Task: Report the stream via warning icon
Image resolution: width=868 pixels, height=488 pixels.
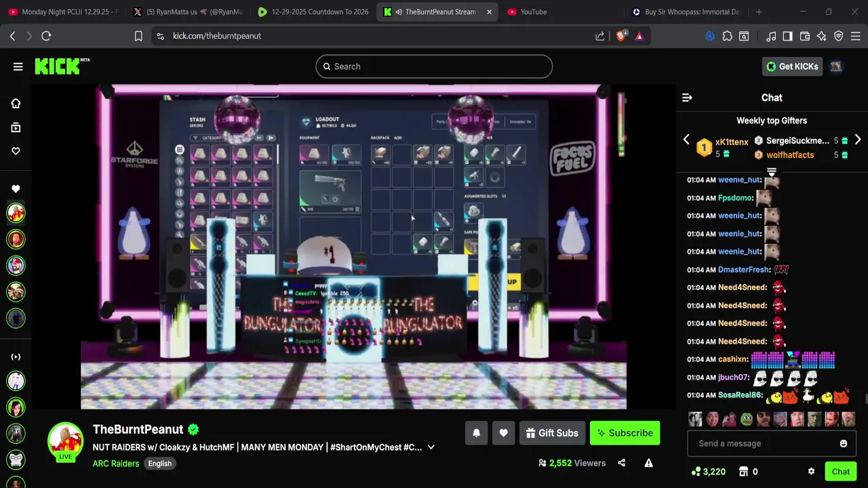Action: 648,463
